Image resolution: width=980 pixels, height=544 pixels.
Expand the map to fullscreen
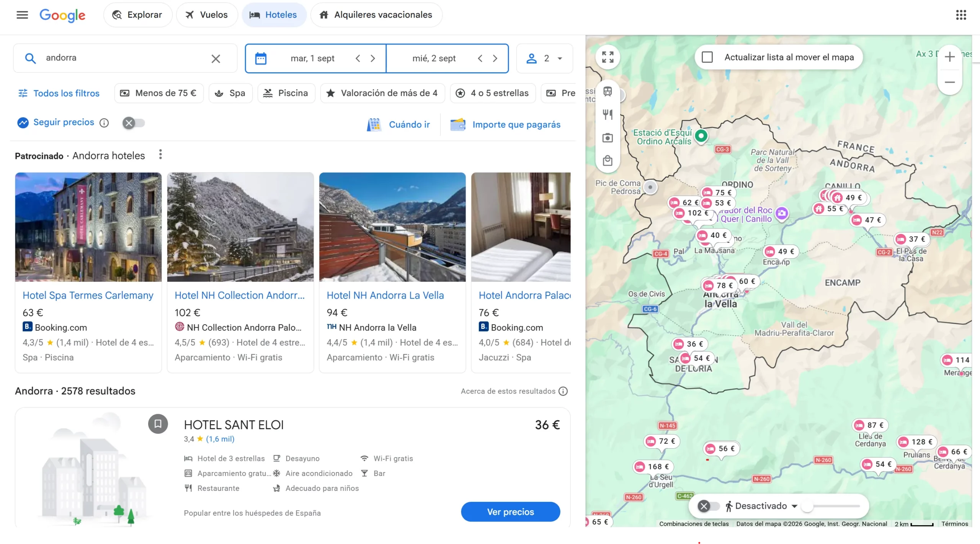coord(608,57)
